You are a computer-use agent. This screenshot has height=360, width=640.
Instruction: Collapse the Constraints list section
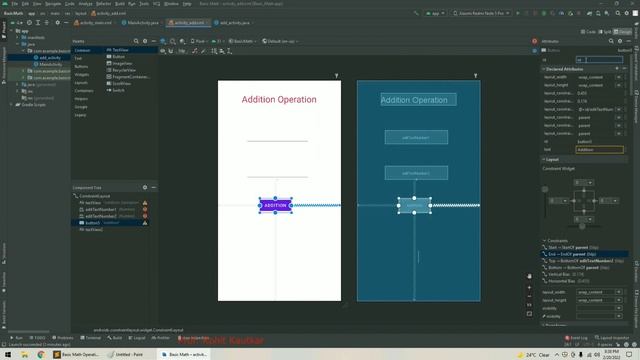coord(544,241)
